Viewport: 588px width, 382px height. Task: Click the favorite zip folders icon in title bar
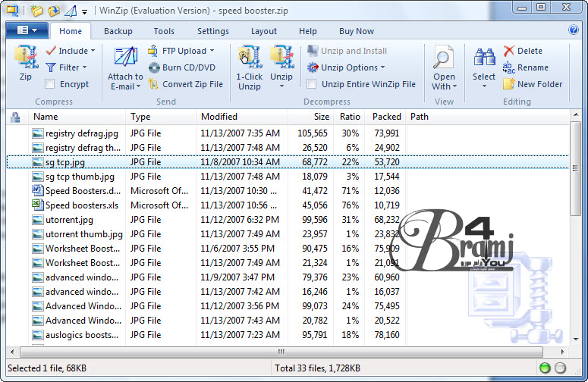(x=54, y=11)
